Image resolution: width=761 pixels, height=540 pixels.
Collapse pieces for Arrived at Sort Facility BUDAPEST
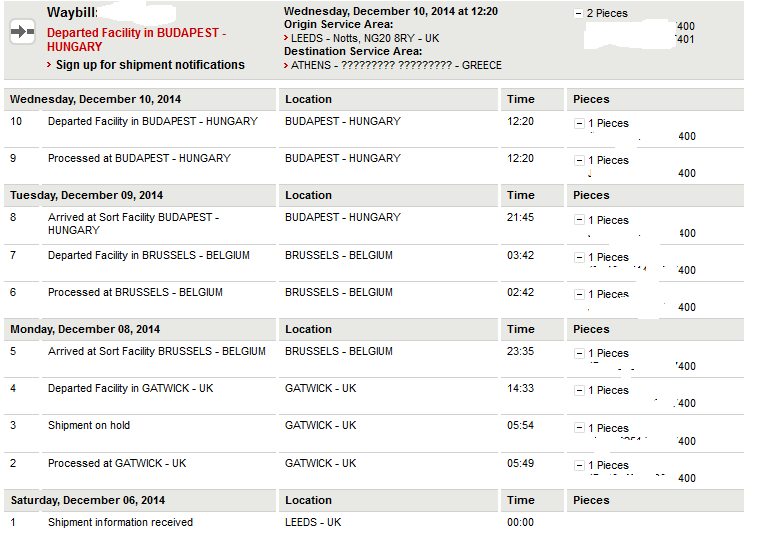coord(579,220)
